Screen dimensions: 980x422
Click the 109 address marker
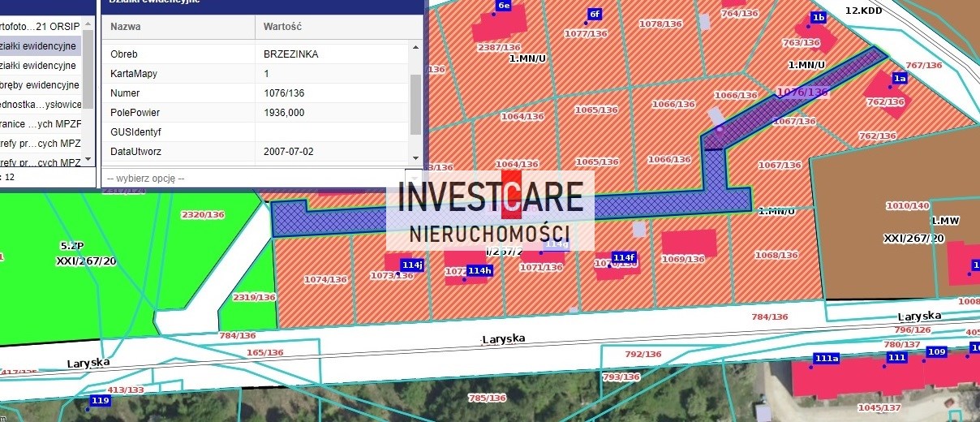coord(936,351)
